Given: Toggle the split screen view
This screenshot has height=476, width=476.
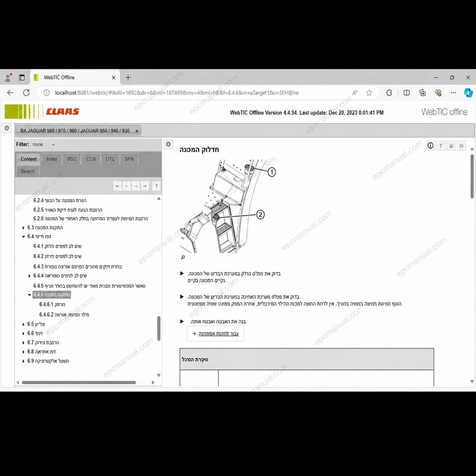Looking at the screenshot, I should [407, 93].
